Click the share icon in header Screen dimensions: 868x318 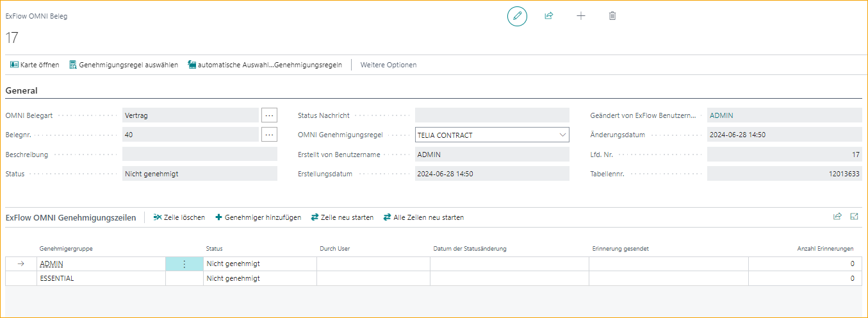pos(549,16)
